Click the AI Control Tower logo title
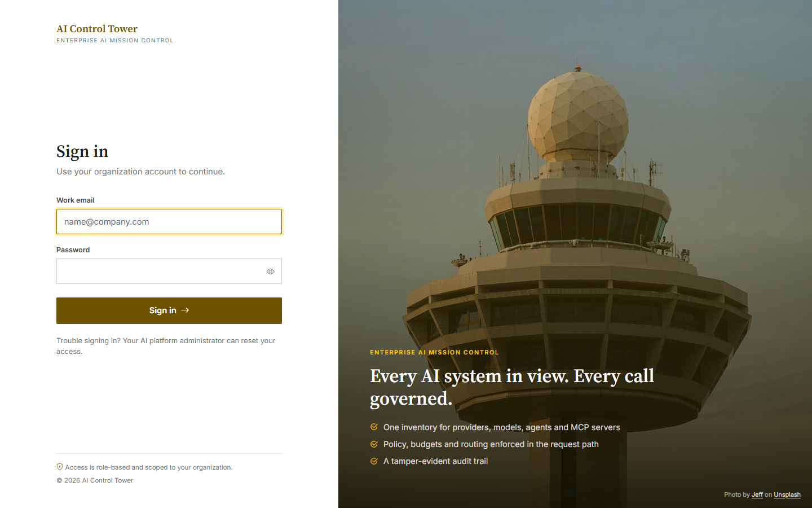The image size is (812, 508). pos(97,29)
